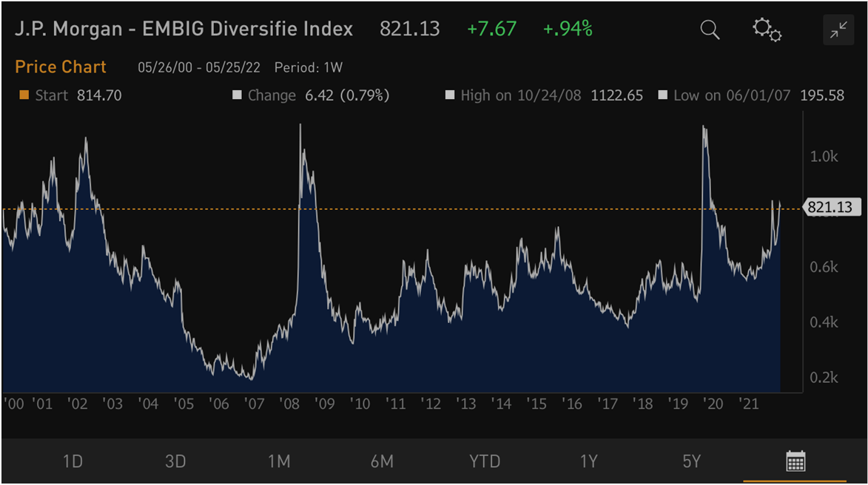Click the +7.67 net change value

[491, 29]
